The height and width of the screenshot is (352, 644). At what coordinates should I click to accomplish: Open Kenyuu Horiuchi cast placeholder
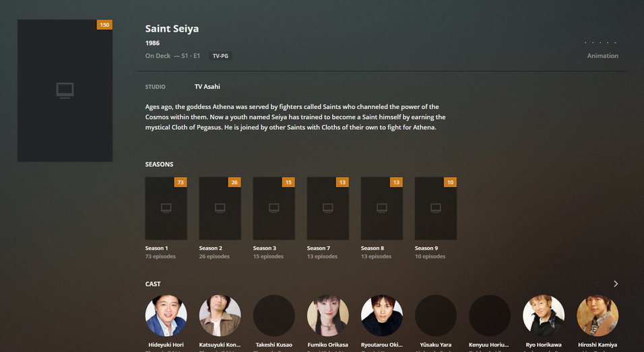(490, 316)
